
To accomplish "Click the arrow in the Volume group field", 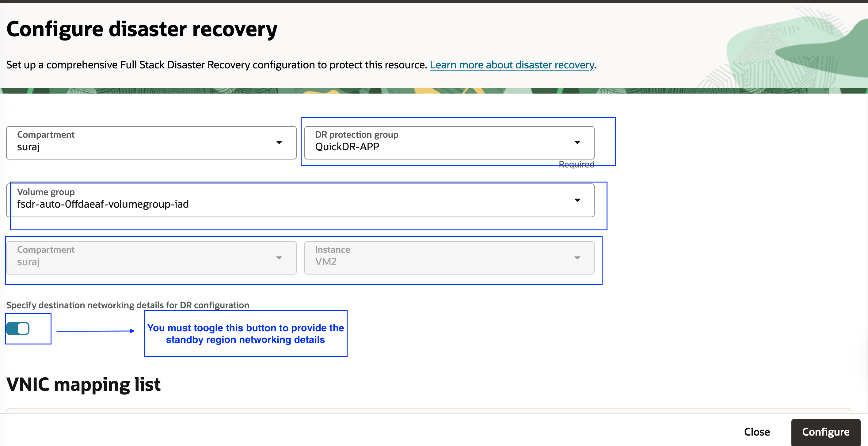I will [x=577, y=200].
